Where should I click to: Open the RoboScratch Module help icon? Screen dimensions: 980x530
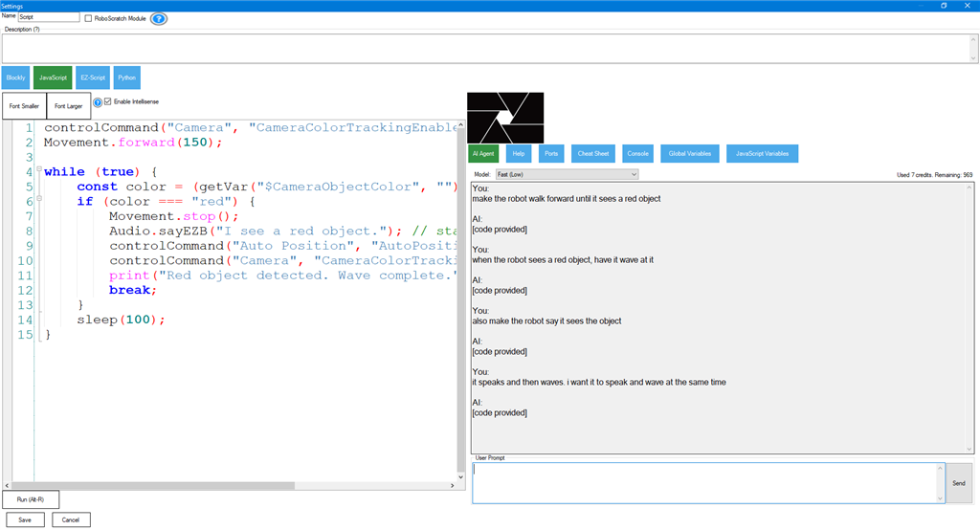(x=159, y=19)
